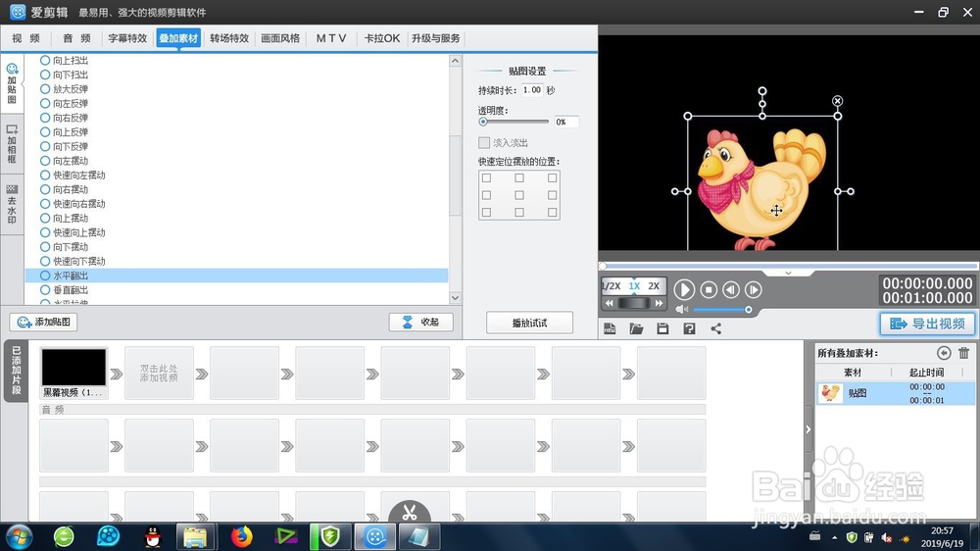This screenshot has width=980, height=551.
Task: Open the Windows Start menu
Action: coord(18,536)
